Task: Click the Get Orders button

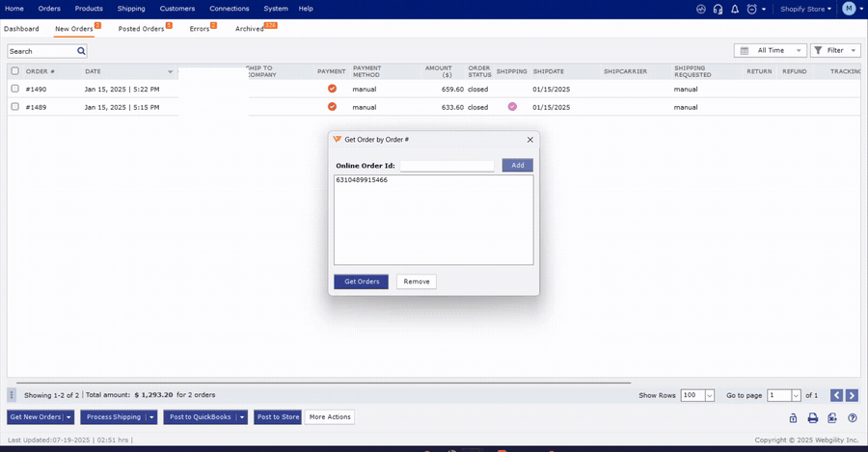Action: 362,281
